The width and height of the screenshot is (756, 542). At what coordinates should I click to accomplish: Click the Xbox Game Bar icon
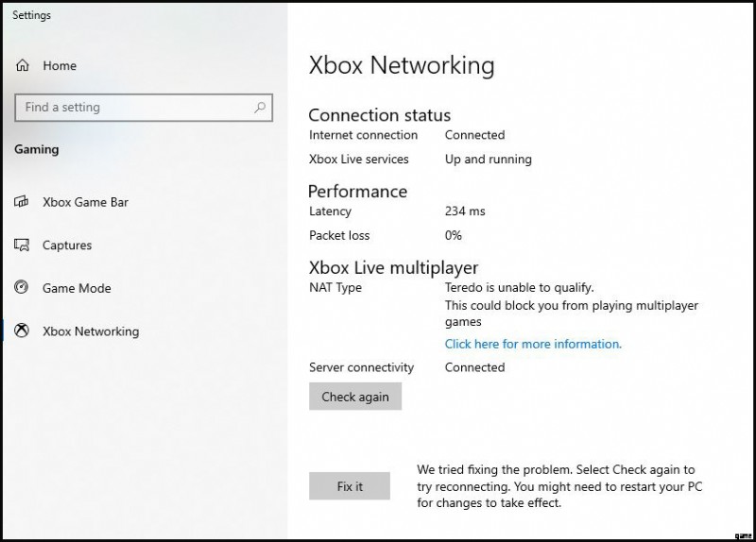coord(23,202)
